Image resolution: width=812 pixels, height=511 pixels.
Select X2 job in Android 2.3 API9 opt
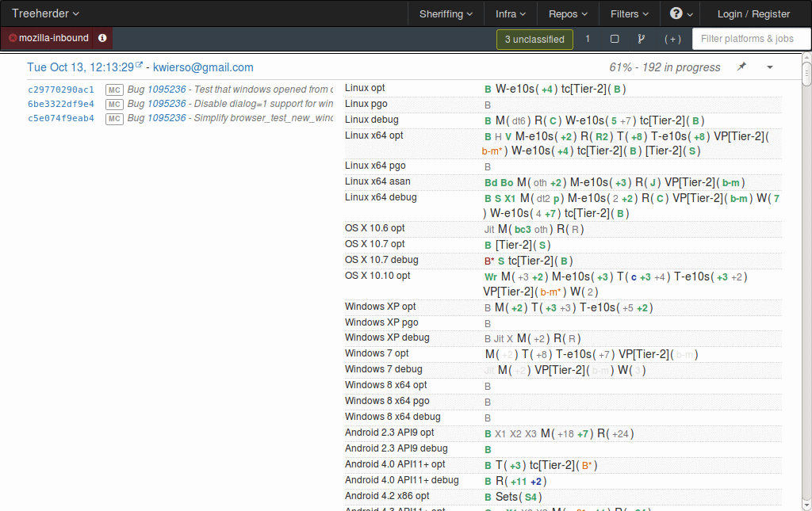[x=515, y=434]
